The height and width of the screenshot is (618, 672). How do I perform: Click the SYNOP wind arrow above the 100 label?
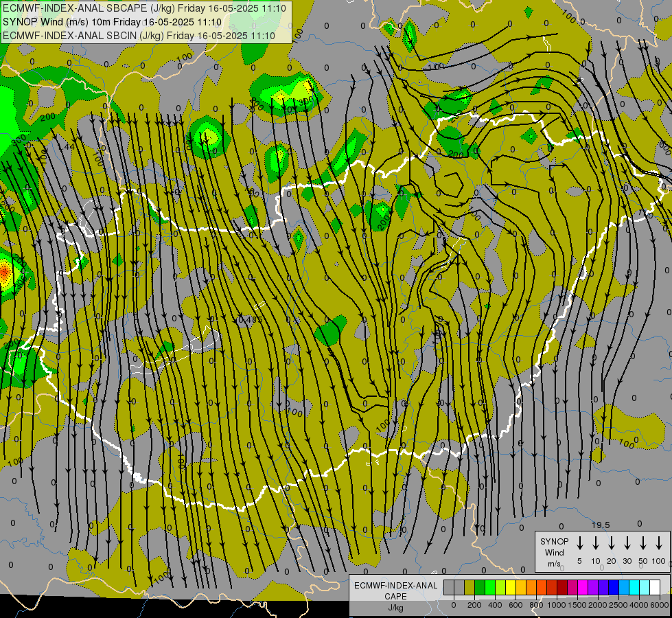pyautogui.click(x=659, y=542)
